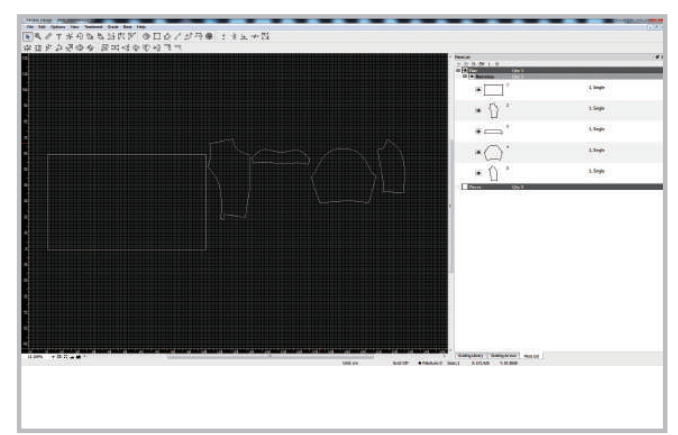Select the fifth piece thumbnail in list
Viewport: 678px width, 435px height.
click(x=493, y=173)
